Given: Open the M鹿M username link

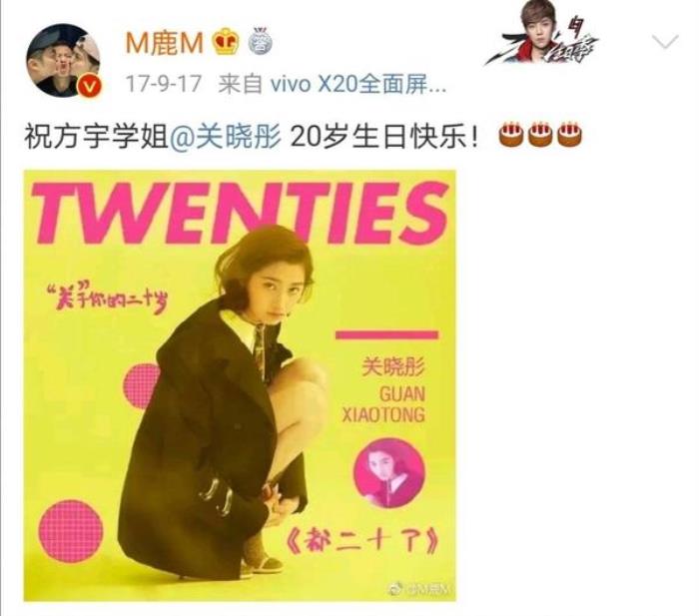Looking at the screenshot, I should tap(164, 43).
